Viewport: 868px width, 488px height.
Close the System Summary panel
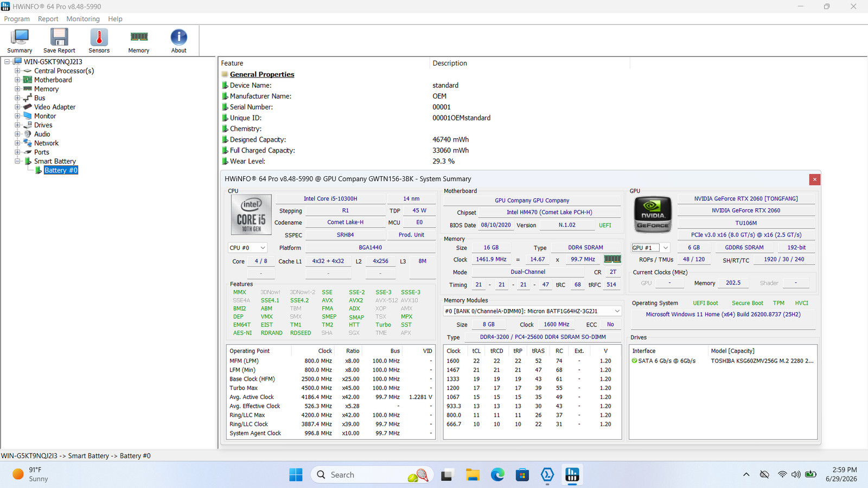814,179
